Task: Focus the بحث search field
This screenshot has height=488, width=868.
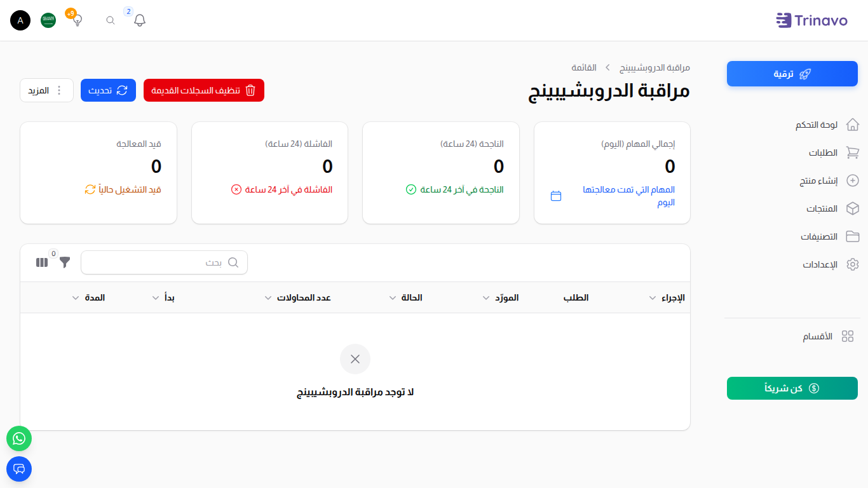Action: (164, 262)
